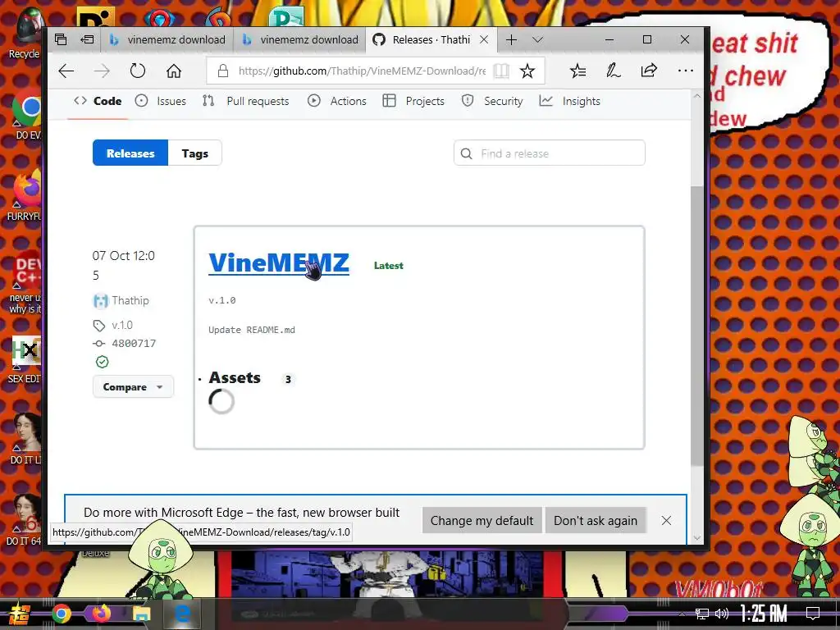
Task: Refresh the current page
Action: point(138,71)
